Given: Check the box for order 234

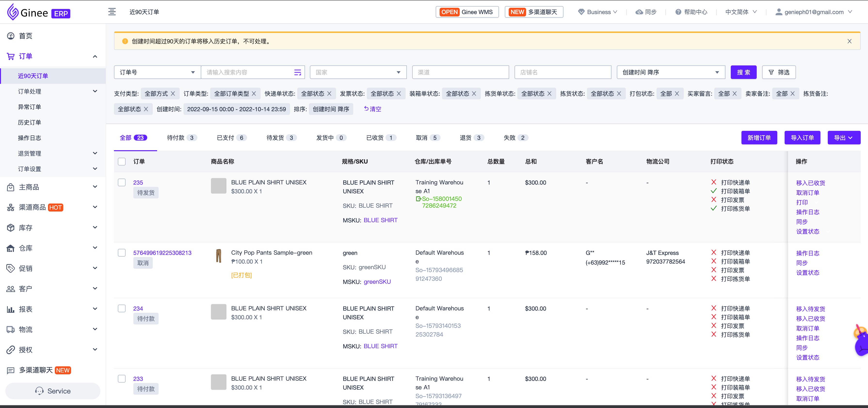Looking at the screenshot, I should 122,308.
